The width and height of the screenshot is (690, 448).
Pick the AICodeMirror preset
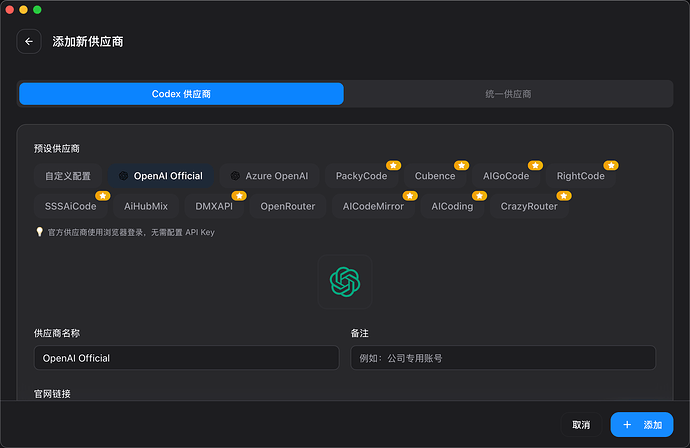pyautogui.click(x=373, y=206)
